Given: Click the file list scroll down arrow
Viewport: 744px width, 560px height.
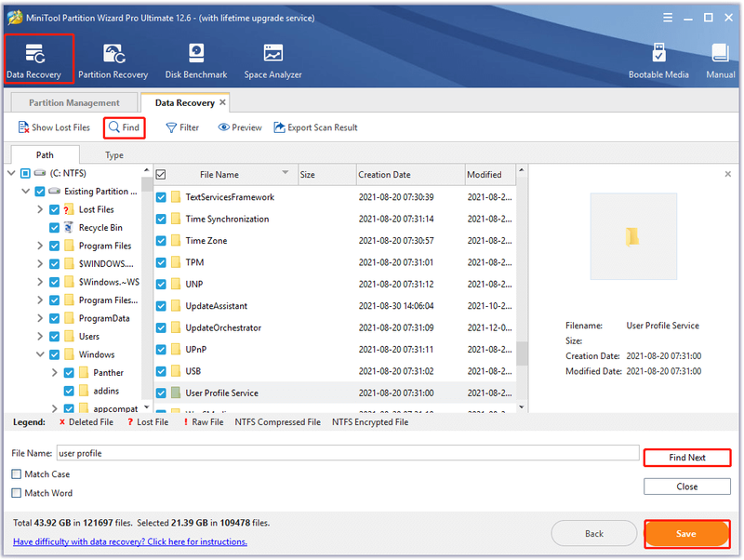Looking at the screenshot, I should pos(522,407).
